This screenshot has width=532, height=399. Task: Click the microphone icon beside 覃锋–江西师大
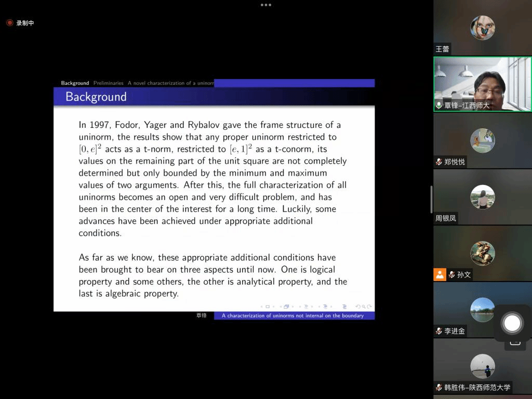pos(439,105)
